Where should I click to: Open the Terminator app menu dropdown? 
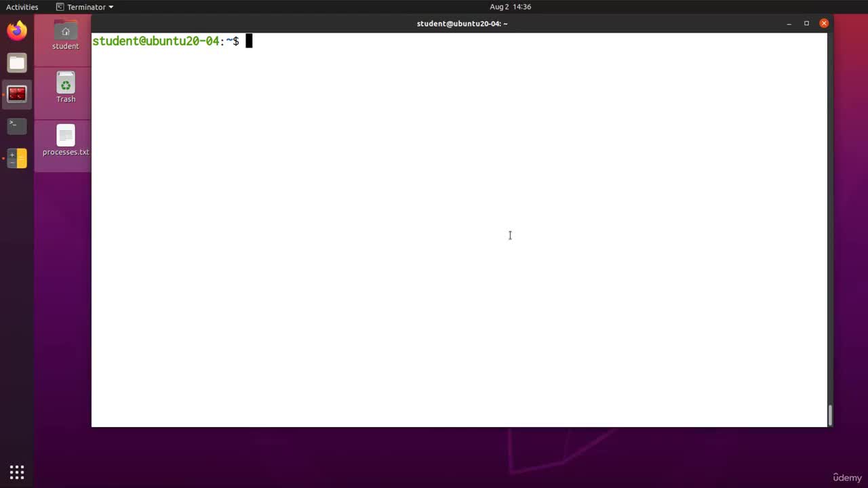(x=85, y=7)
